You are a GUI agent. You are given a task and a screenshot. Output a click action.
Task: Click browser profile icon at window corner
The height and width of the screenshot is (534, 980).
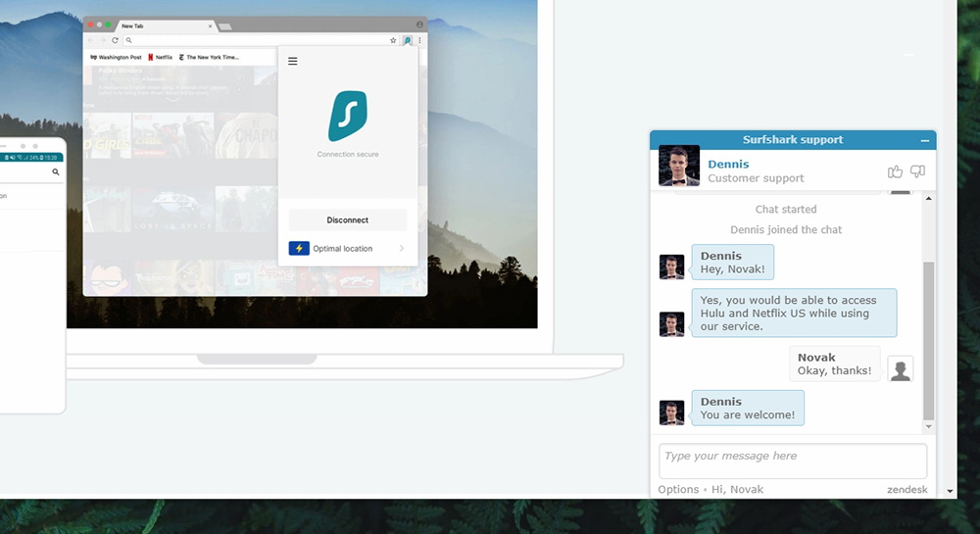pos(419,24)
